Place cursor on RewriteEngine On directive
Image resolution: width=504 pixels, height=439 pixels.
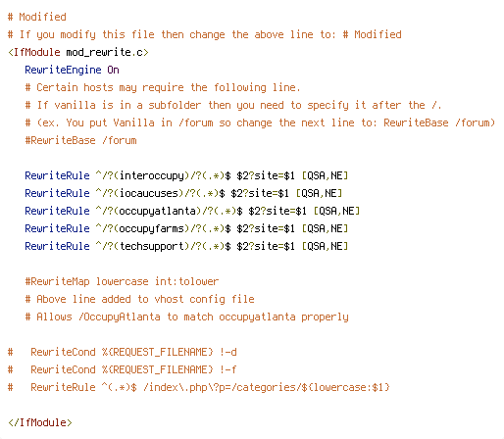(x=72, y=70)
